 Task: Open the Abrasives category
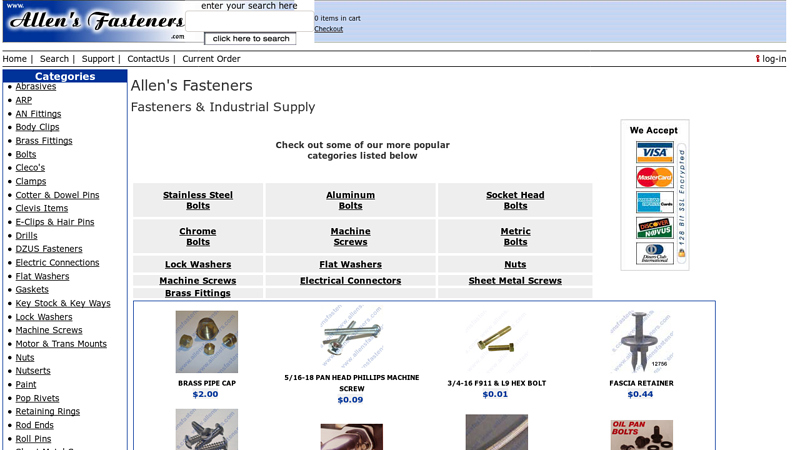(36, 86)
